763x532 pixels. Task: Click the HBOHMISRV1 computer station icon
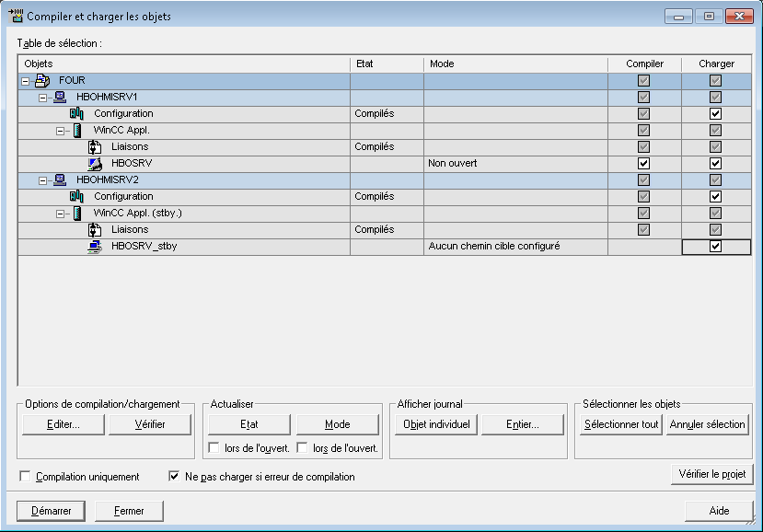click(x=60, y=98)
